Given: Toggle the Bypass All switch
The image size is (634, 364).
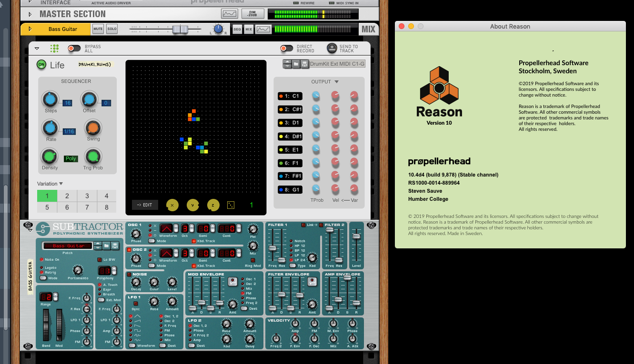Looking at the screenshot, I should point(74,49).
